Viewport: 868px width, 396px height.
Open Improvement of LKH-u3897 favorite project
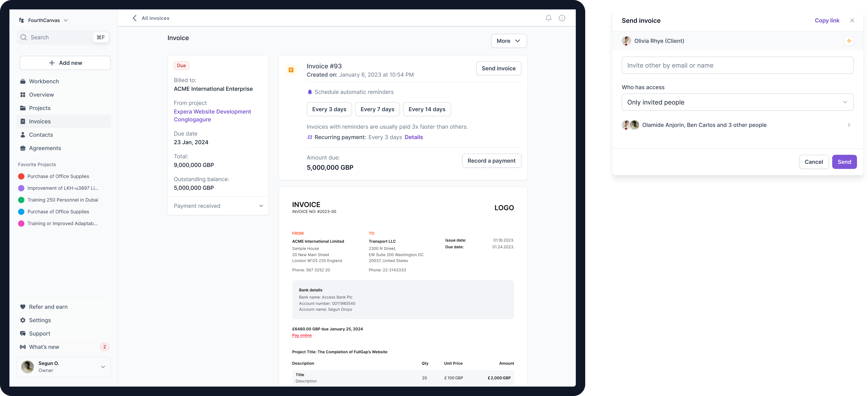coord(63,188)
